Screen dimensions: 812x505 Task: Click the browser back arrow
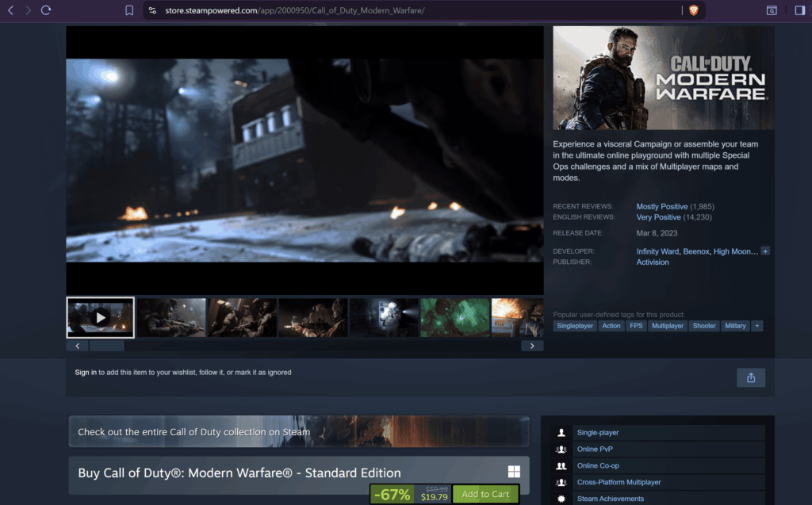coord(10,10)
